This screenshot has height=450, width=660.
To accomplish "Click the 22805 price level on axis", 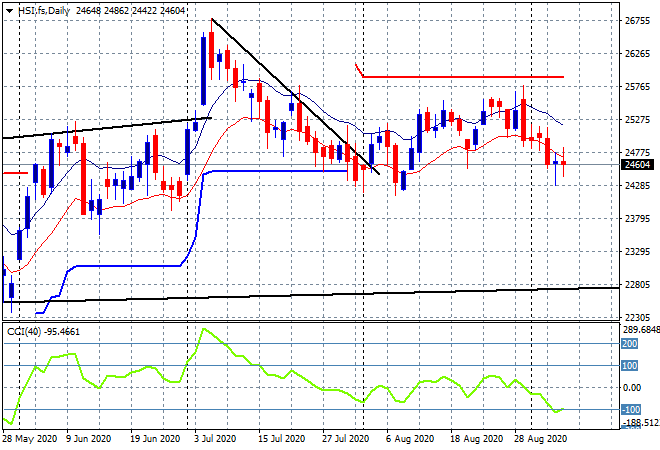I will [x=636, y=284].
